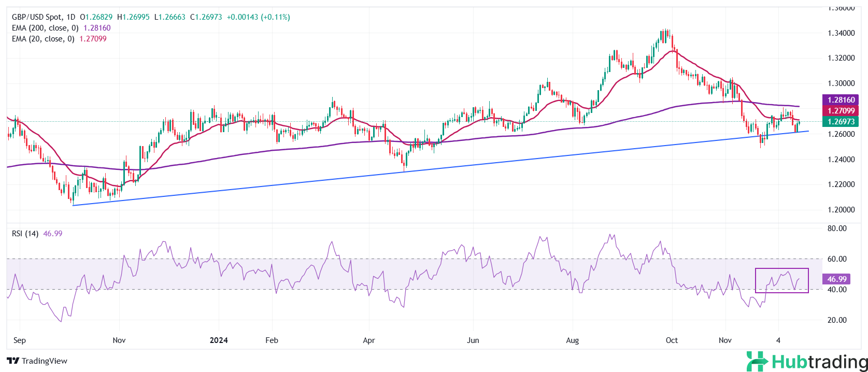Click the TradingView logo icon
The width and height of the screenshot is (868, 372).
point(13,361)
